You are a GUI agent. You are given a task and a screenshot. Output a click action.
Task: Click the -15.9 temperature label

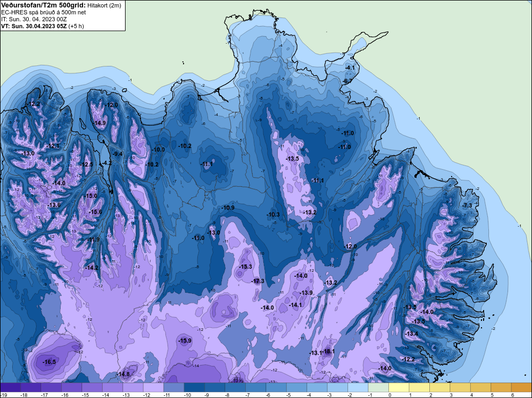tap(185, 341)
